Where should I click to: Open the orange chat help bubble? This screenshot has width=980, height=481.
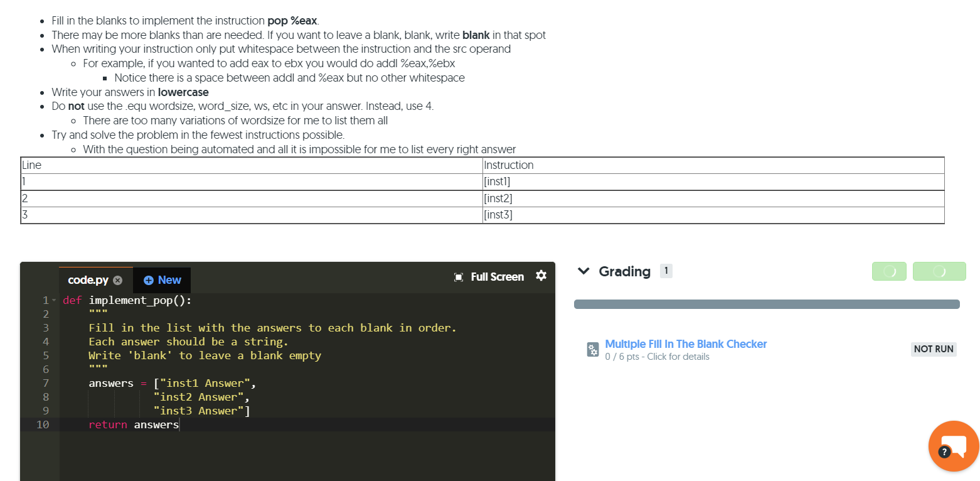[954, 446]
